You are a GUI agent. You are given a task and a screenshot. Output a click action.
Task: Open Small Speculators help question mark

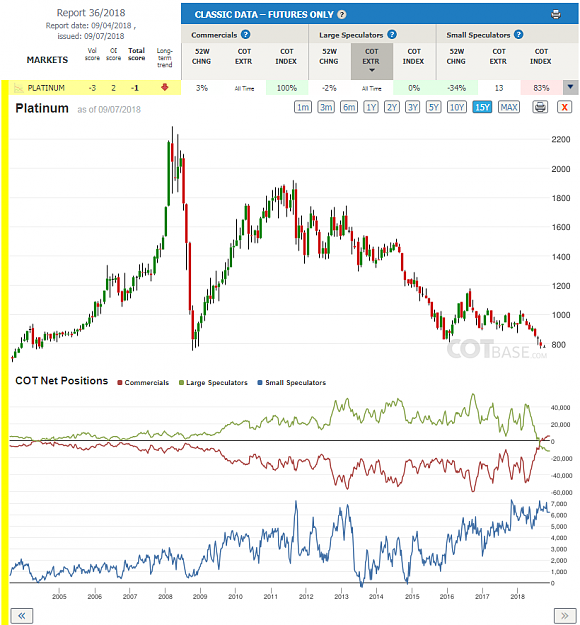(518, 35)
